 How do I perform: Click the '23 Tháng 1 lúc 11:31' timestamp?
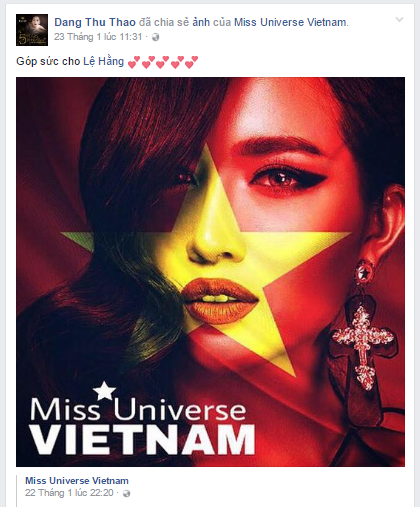coord(98,37)
